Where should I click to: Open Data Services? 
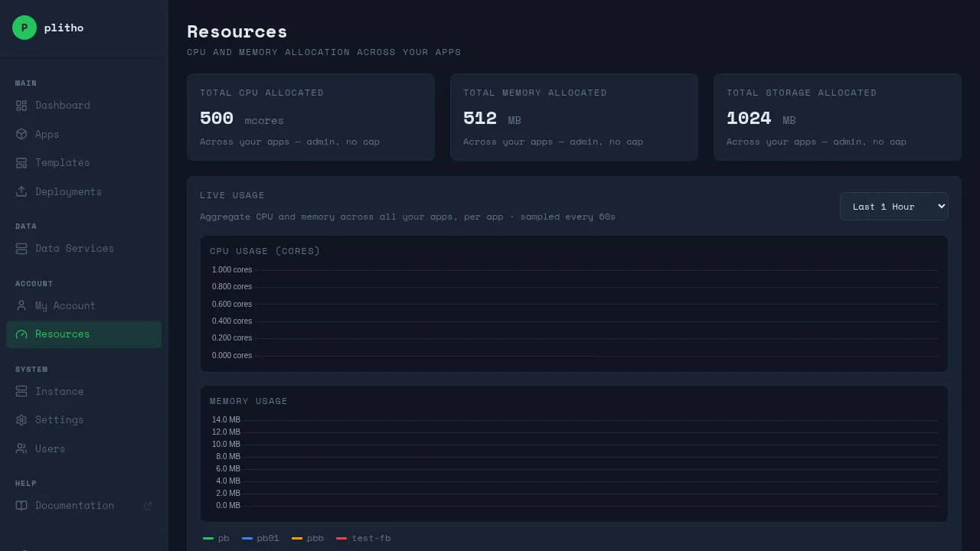pyautogui.click(x=83, y=249)
